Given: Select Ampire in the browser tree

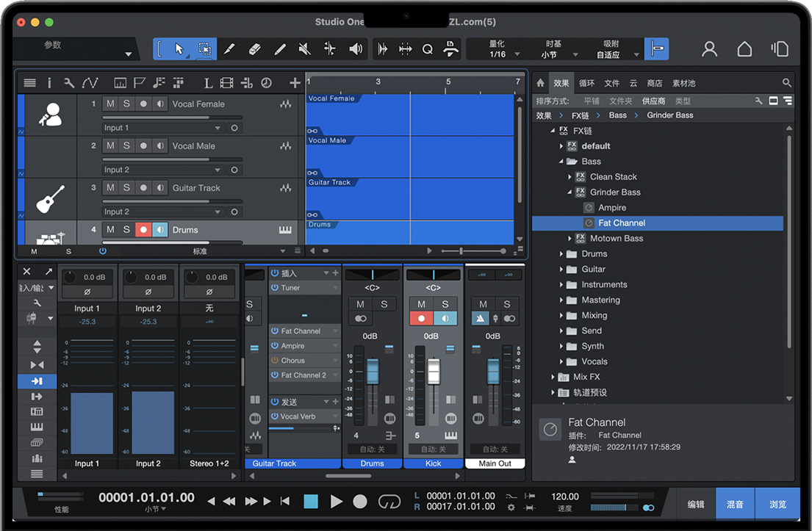Looking at the screenshot, I should pos(611,208).
